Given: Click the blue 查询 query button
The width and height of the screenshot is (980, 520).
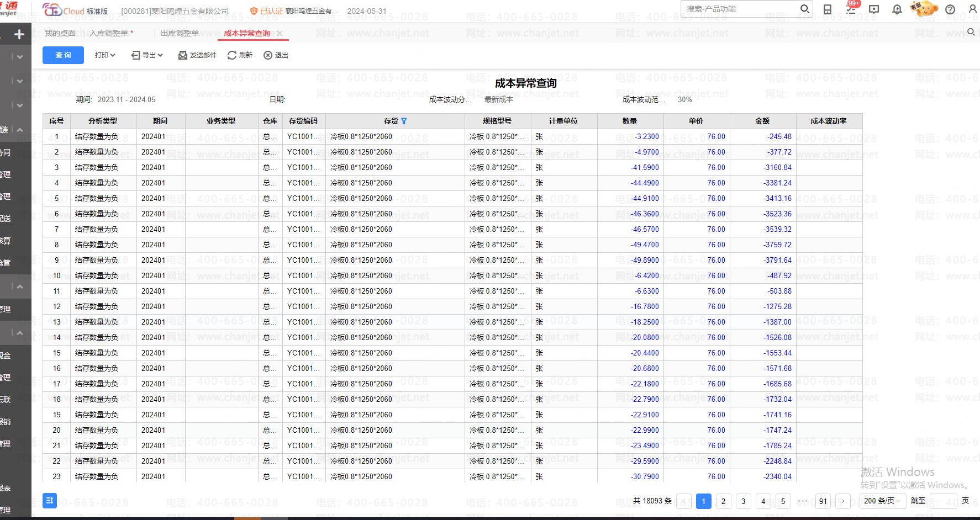Looking at the screenshot, I should point(63,55).
